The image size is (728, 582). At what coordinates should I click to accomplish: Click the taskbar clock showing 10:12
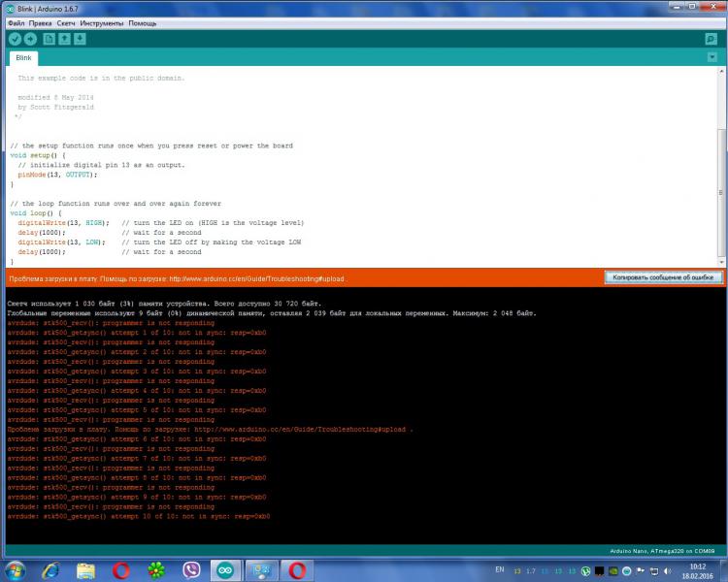[697, 571]
